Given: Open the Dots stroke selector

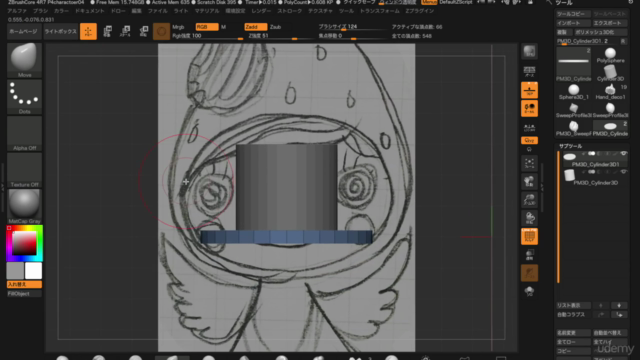Looking at the screenshot, I should 24,96.
